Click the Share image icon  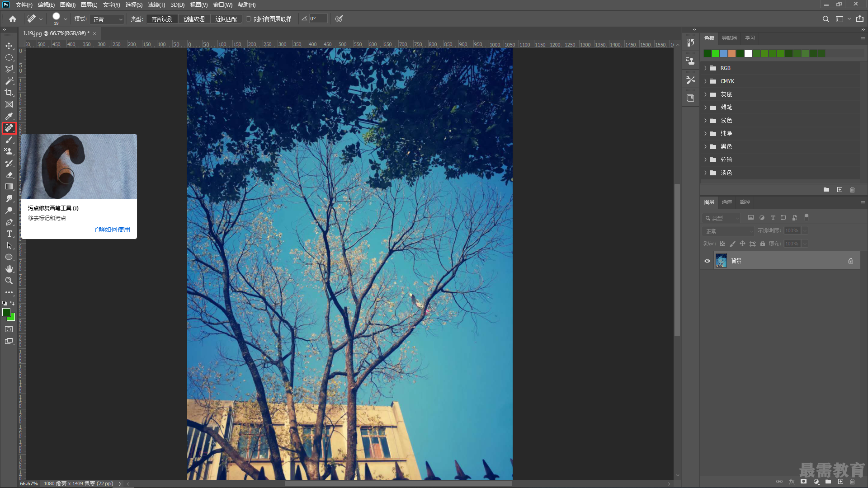click(860, 19)
